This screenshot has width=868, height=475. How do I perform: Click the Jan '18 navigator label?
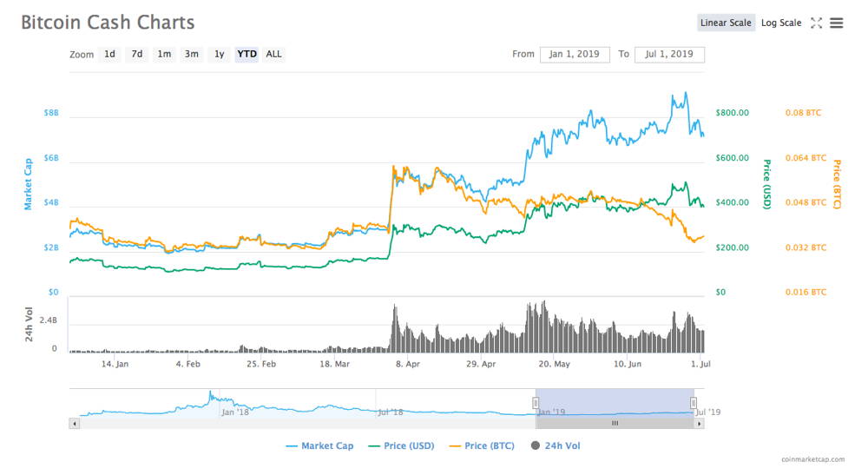pyautogui.click(x=234, y=412)
